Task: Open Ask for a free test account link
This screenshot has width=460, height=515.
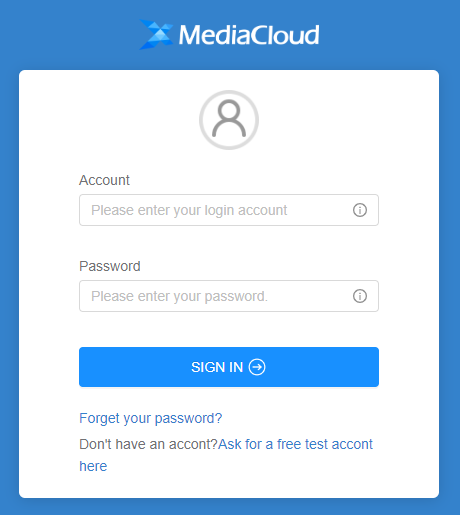Action: coord(295,444)
